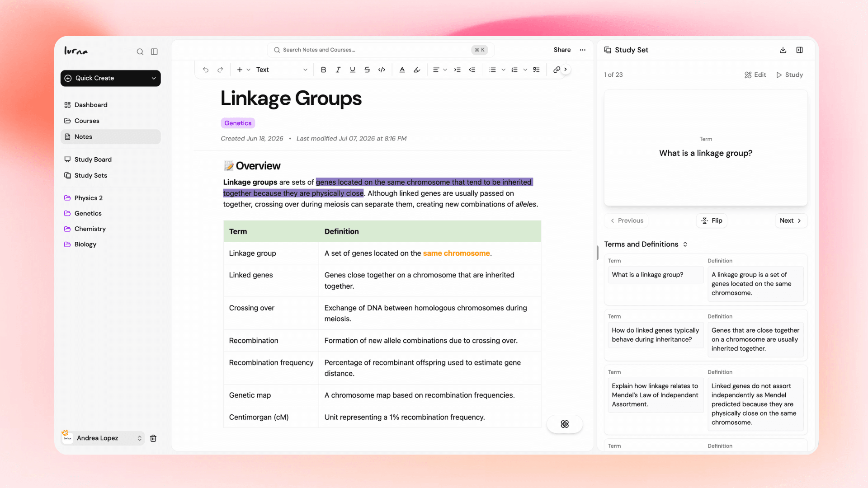Increase indent of selected text
868x488 pixels.
[x=457, y=70]
